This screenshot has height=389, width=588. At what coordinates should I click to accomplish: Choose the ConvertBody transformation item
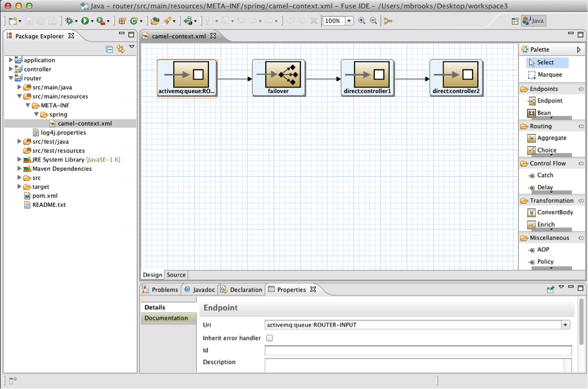554,213
